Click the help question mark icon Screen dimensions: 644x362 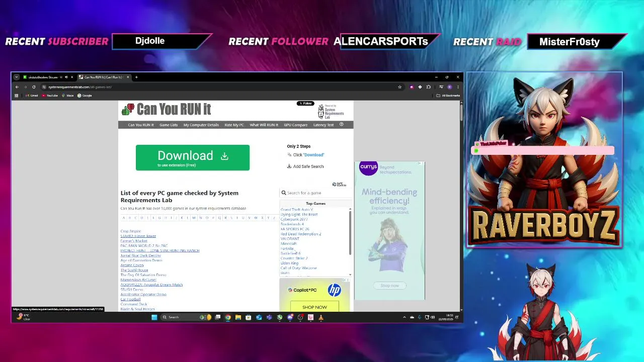[341, 124]
